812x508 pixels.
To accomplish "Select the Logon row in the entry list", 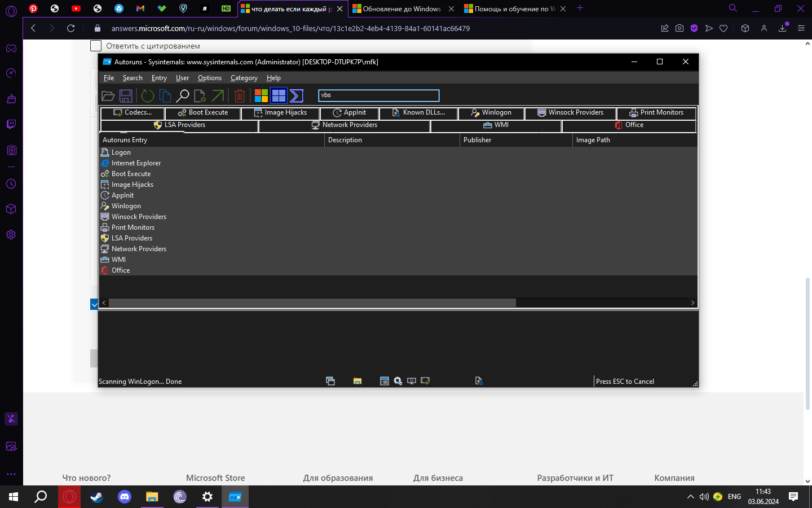I will click(398, 152).
